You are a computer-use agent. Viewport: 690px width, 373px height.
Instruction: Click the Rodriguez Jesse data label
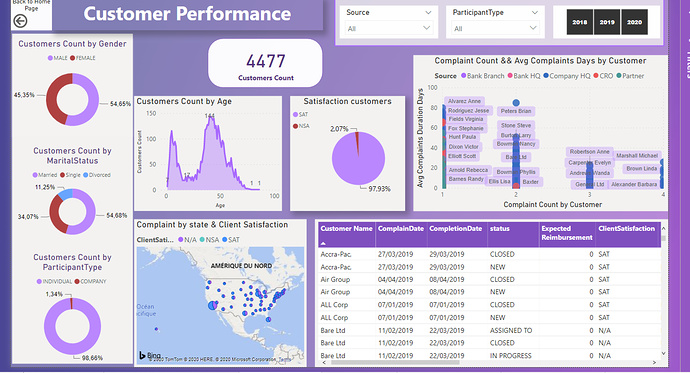coord(468,111)
